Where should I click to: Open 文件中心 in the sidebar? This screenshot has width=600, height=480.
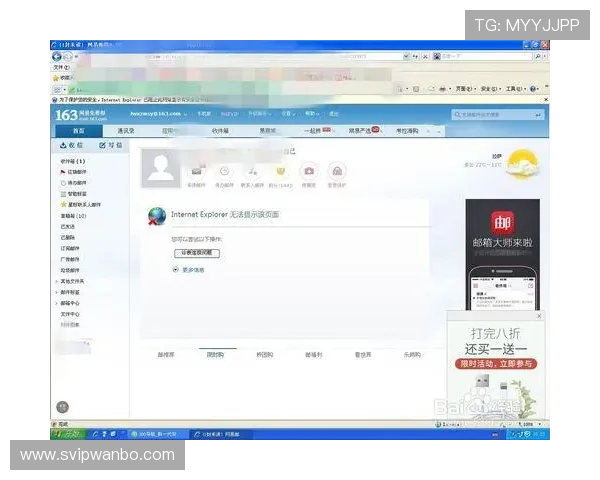point(70,314)
